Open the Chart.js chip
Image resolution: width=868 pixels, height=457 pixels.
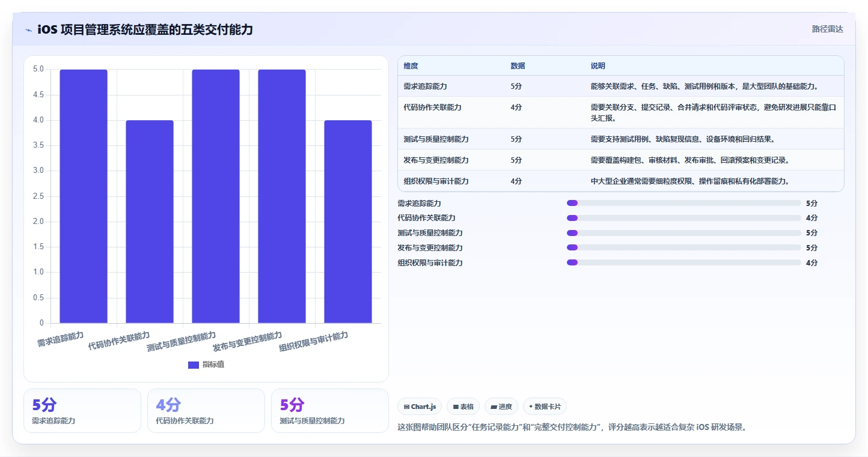point(420,407)
